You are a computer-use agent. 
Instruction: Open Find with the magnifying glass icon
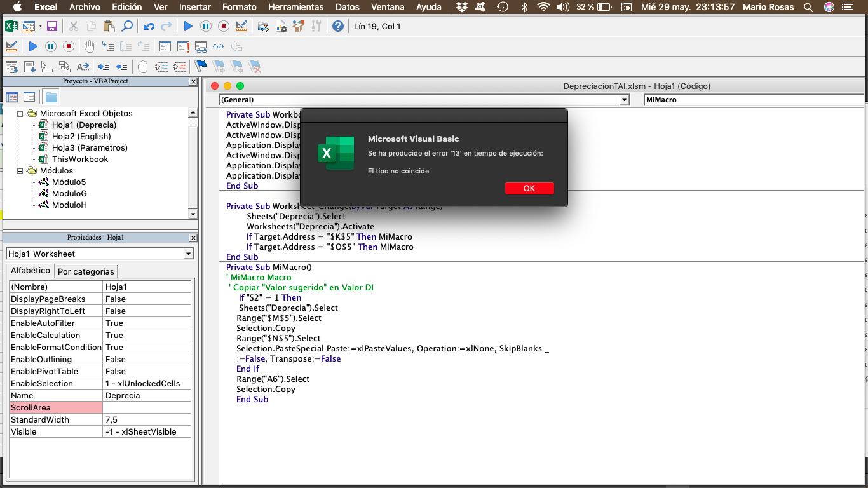pos(127,26)
